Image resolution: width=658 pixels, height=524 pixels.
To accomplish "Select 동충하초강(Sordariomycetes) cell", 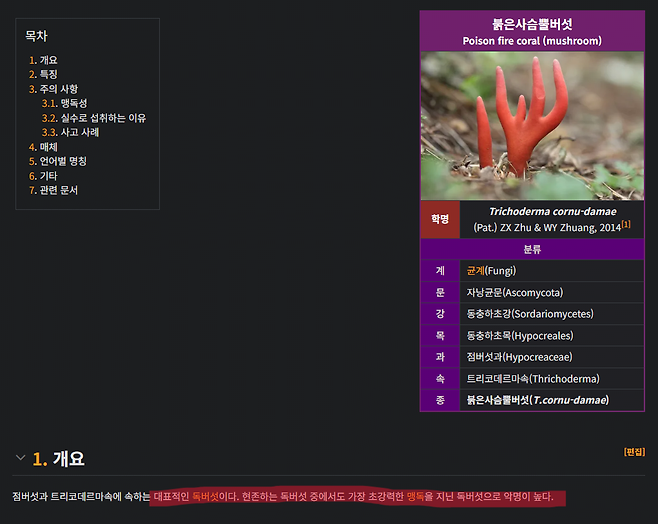I will click(x=552, y=314).
